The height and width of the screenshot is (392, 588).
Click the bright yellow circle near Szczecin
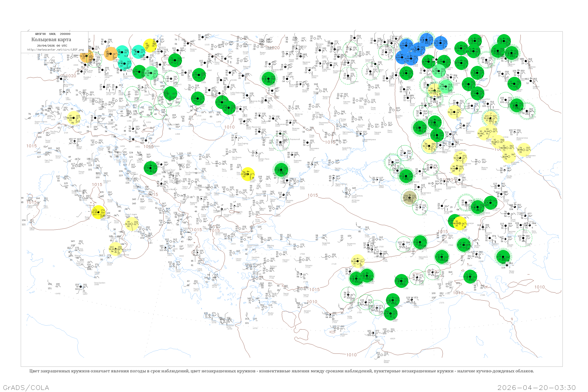[150, 45]
